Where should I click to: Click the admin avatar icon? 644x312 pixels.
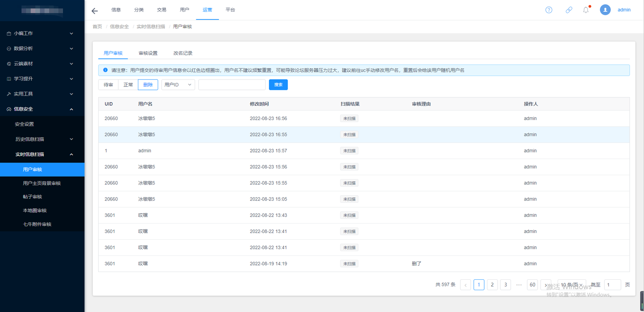click(605, 10)
